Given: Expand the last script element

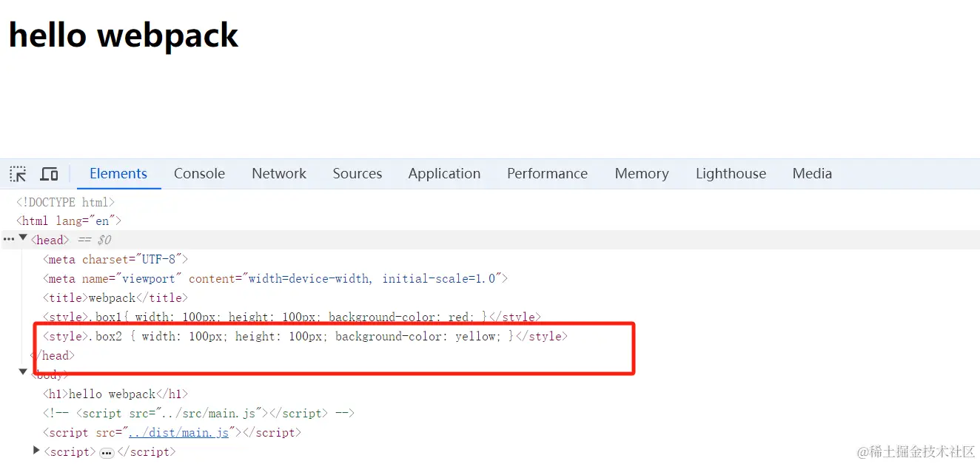Looking at the screenshot, I should click(x=37, y=450).
